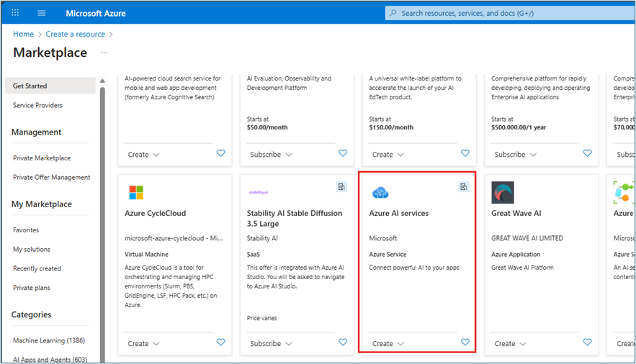Click the Microsoft Azure title
The height and width of the screenshot is (364, 636).
[x=96, y=14]
